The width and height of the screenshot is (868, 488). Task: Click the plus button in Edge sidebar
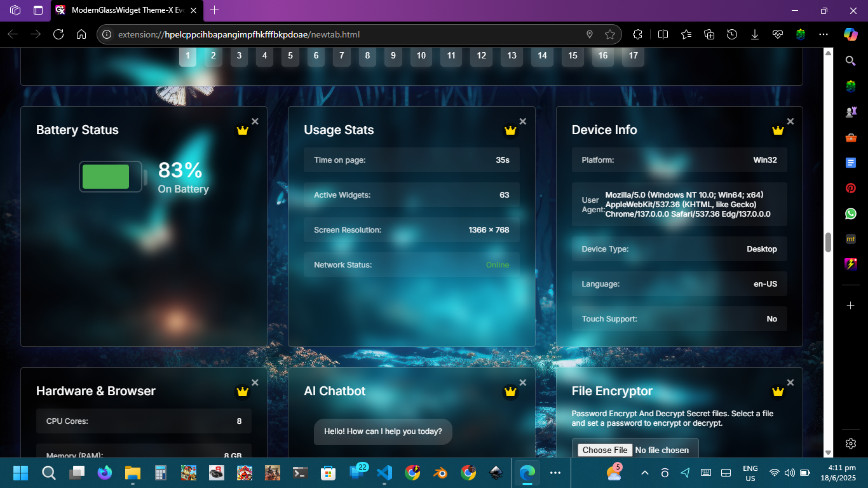coord(851,306)
